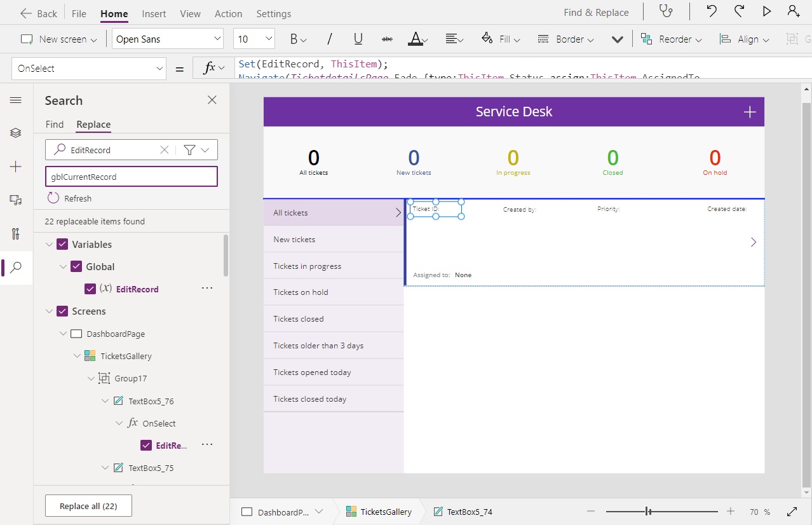Apply strikethrough formatting from the ribbon
The height and width of the screenshot is (525, 812).
387,39
